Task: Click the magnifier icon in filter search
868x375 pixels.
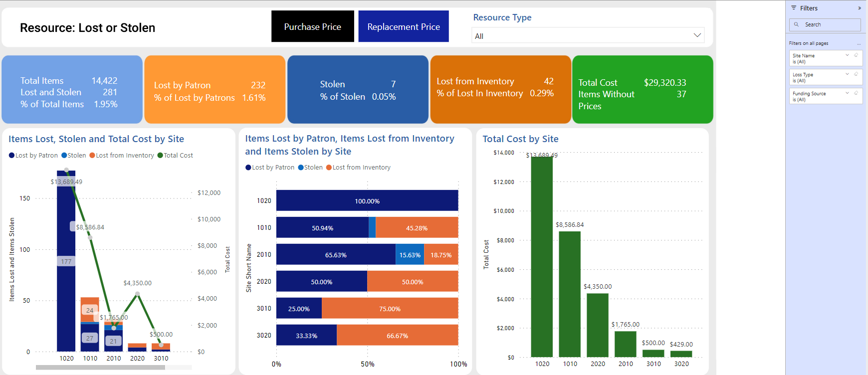Action: [797, 24]
